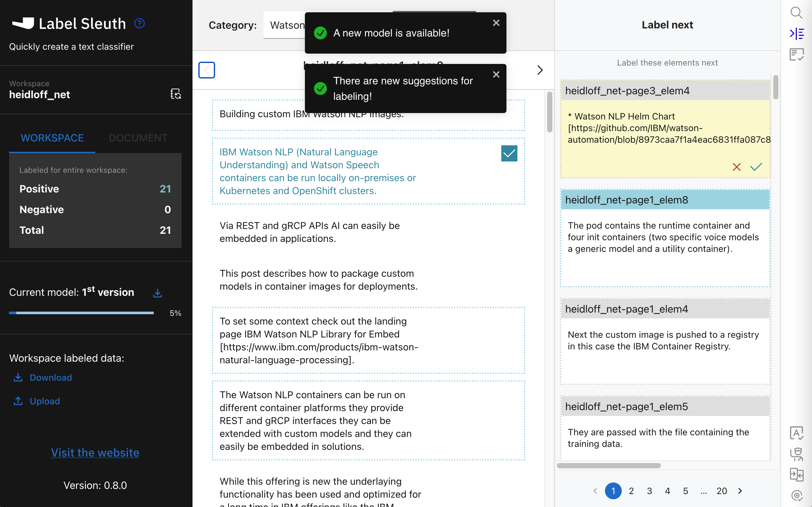Click 'To set some context' paragraph

click(368, 340)
